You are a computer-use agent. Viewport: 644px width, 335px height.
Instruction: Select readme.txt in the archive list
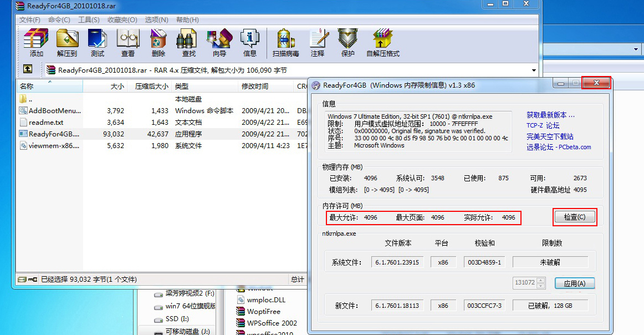pyautogui.click(x=46, y=123)
